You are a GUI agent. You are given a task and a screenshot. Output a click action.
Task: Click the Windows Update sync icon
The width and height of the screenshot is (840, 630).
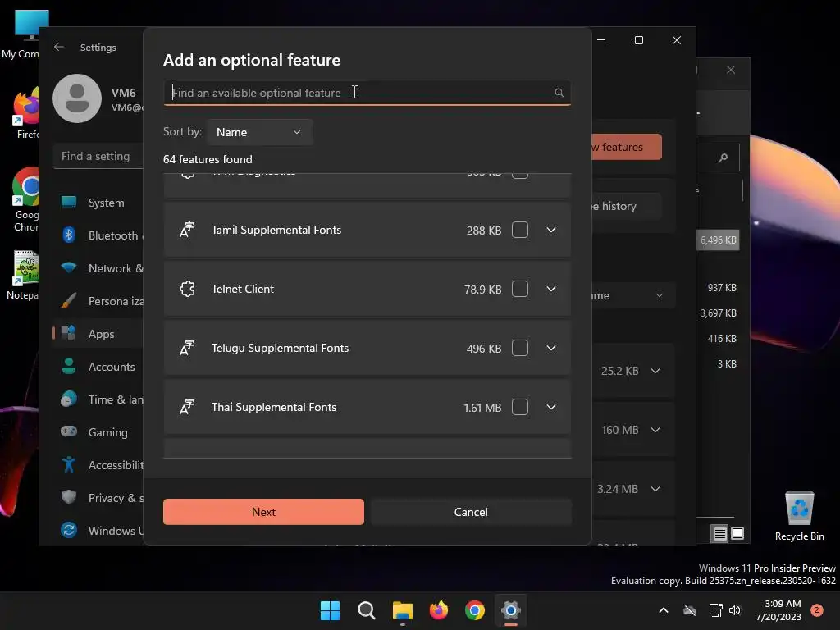click(69, 530)
